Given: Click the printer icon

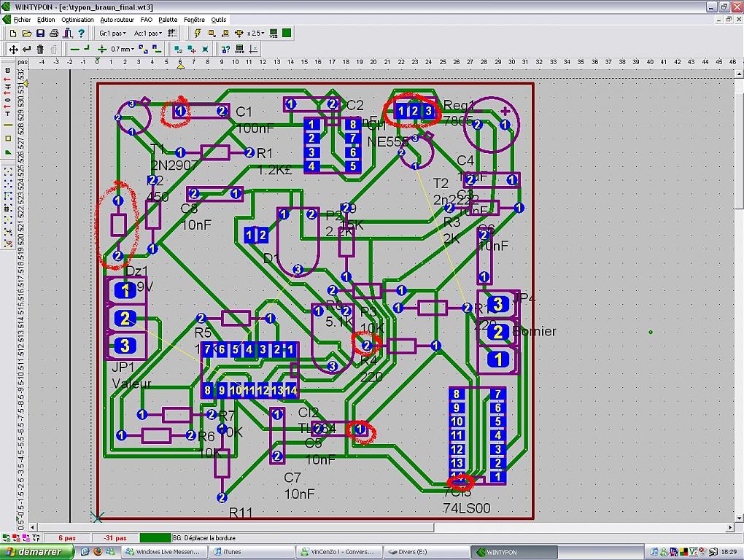Looking at the screenshot, I should pyautogui.click(x=54, y=34).
